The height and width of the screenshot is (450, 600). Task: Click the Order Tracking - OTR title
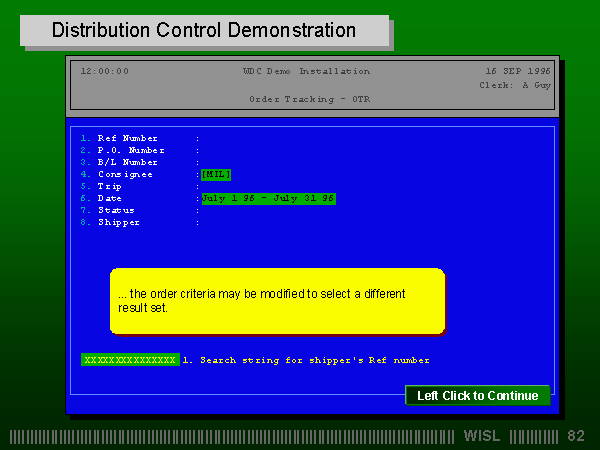tap(310, 99)
